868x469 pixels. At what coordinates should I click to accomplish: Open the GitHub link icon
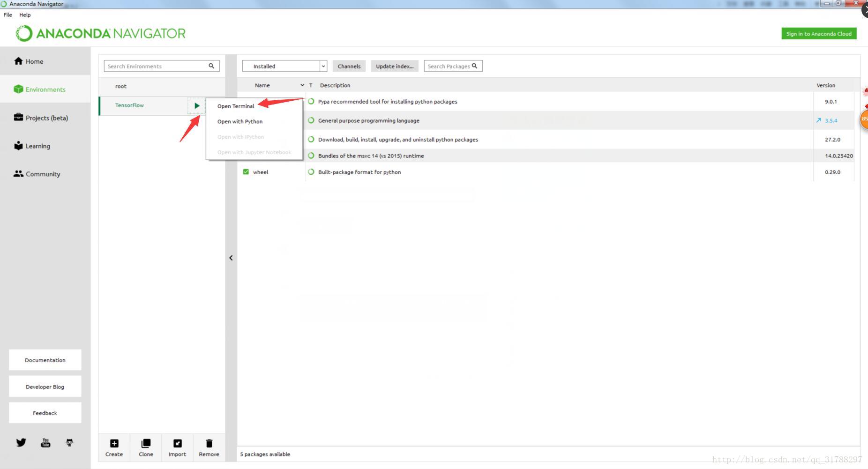69,442
